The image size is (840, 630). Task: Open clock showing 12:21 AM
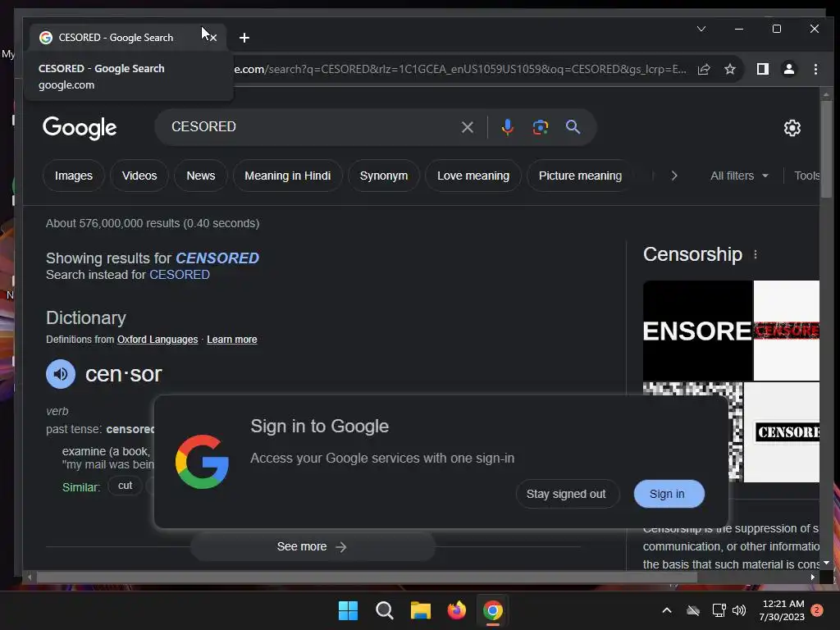[782, 610]
